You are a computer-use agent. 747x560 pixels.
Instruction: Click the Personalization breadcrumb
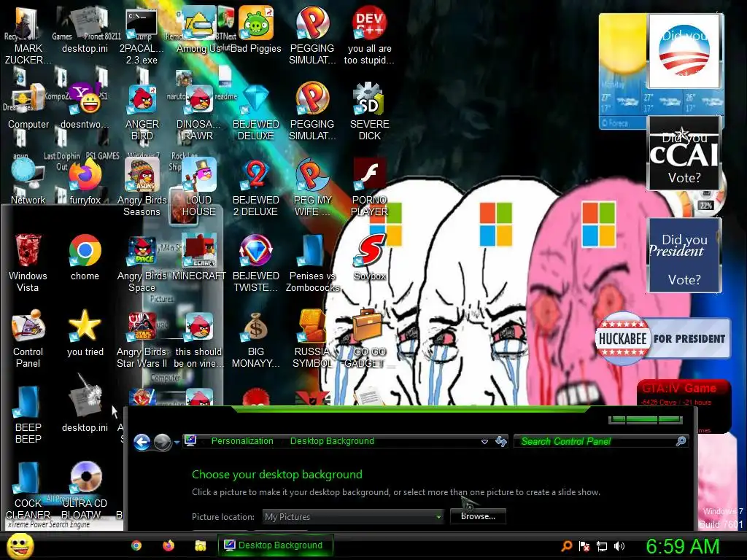click(242, 441)
